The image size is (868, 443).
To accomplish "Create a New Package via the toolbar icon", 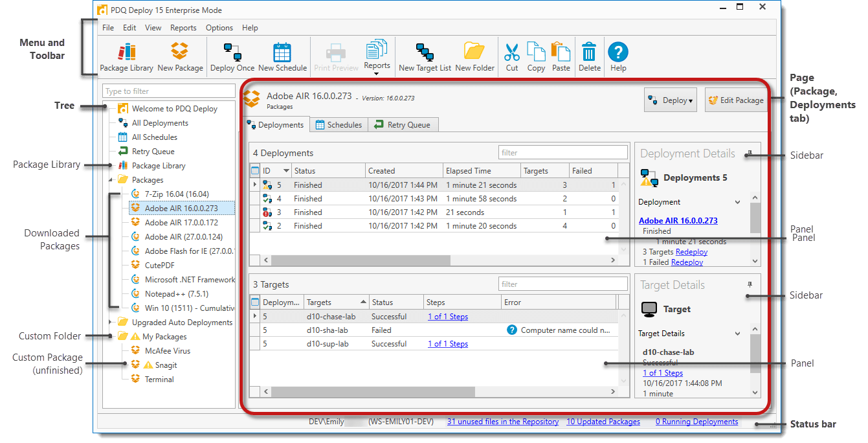I will (x=180, y=56).
